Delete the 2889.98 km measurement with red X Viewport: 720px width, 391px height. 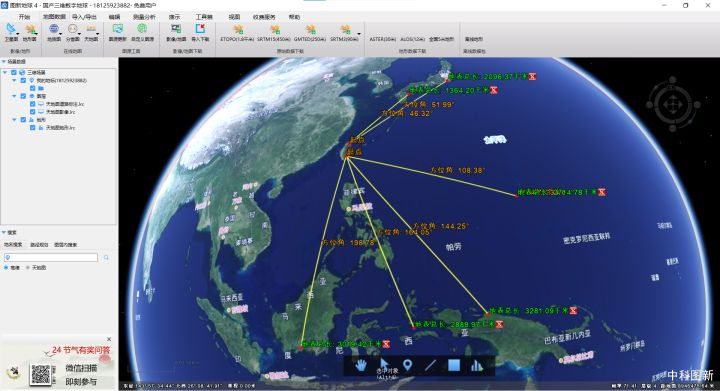click(500, 324)
